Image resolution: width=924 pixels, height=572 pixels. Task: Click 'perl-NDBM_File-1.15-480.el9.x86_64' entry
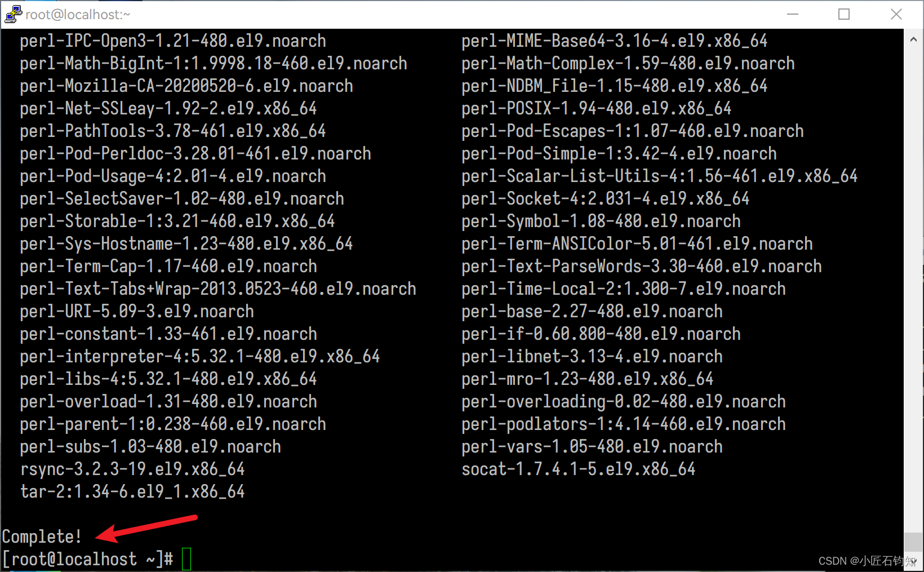click(615, 86)
